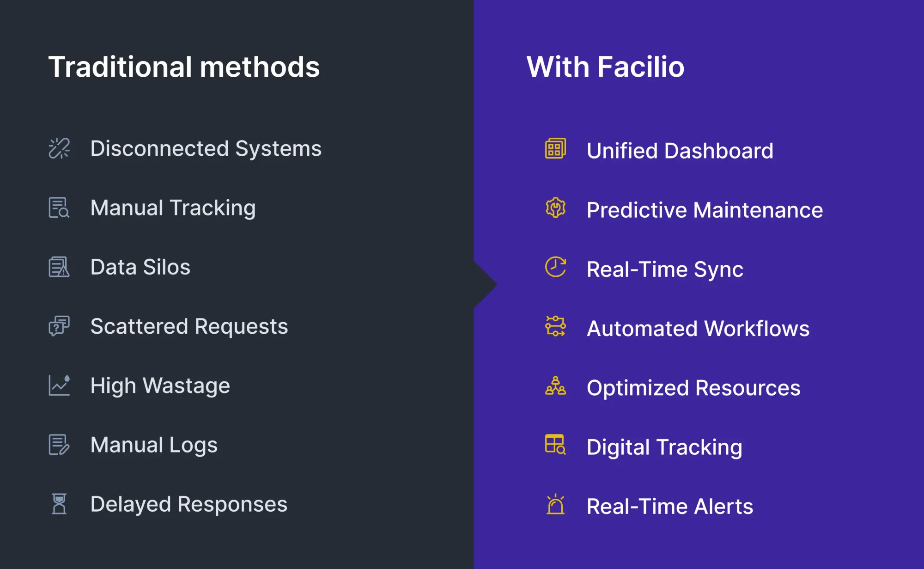Viewport: 924px width, 569px height.
Task: Select the Optimized Resources people icon
Action: click(555, 385)
